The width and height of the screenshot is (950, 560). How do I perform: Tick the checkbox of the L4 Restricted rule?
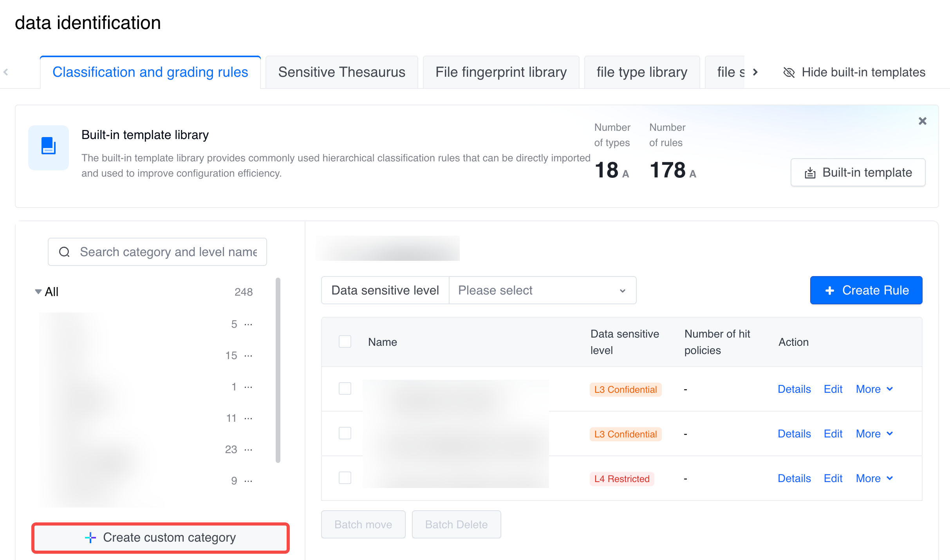(345, 478)
